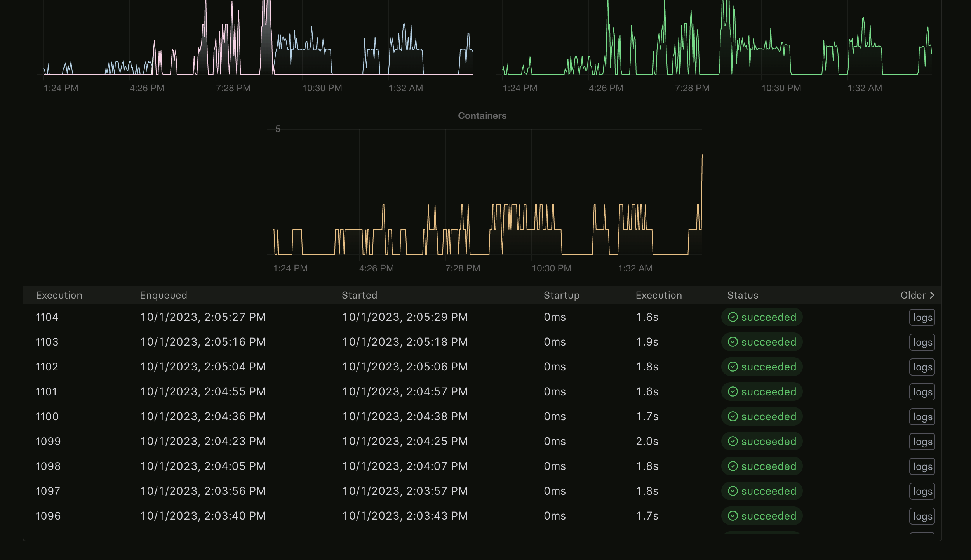Go to Older executions page
Image resolution: width=971 pixels, height=560 pixels.
coord(913,295)
